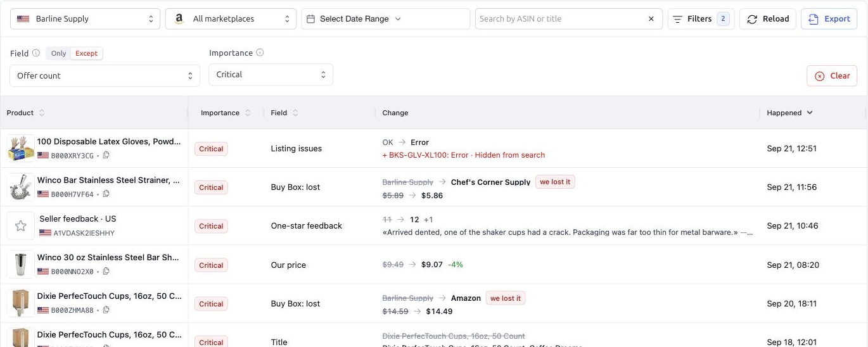Image resolution: width=868 pixels, height=347 pixels.
Task: Sort by the Importance column
Action: (x=226, y=113)
